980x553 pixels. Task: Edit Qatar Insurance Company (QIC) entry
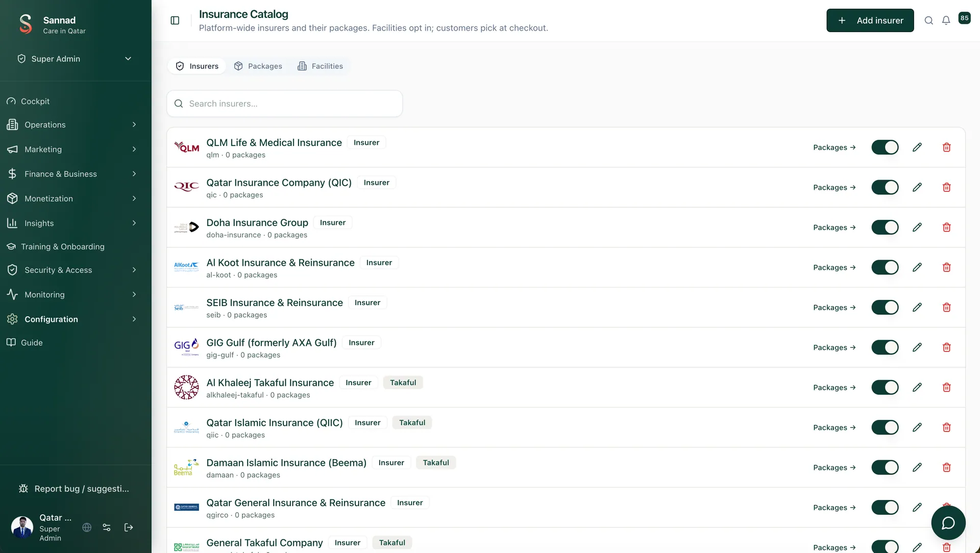[x=917, y=187]
